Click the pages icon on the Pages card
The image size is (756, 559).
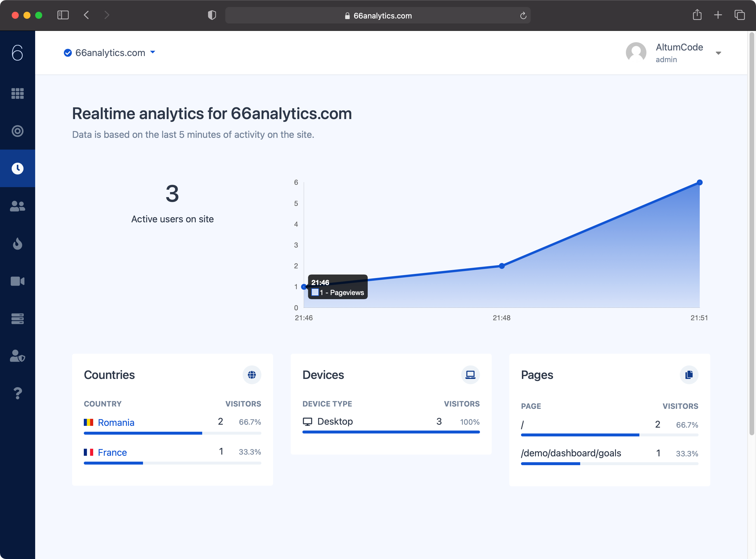coord(689,375)
